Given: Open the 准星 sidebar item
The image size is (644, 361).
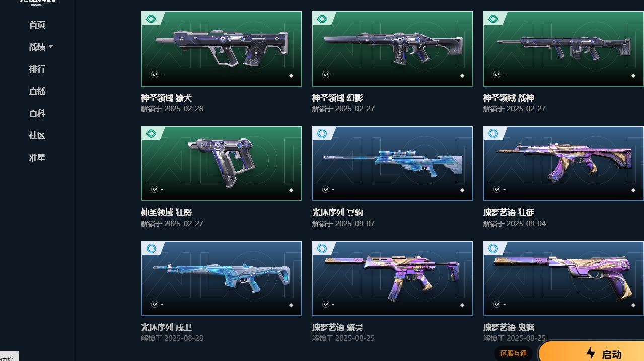Looking at the screenshot, I should pyautogui.click(x=37, y=158).
